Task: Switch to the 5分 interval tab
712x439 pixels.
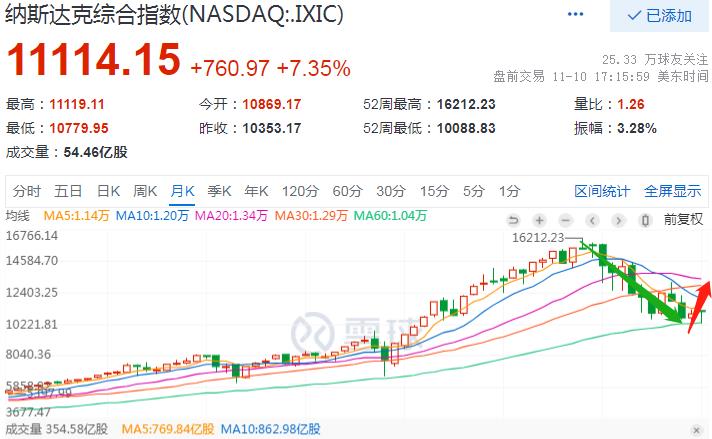Action: (474, 191)
